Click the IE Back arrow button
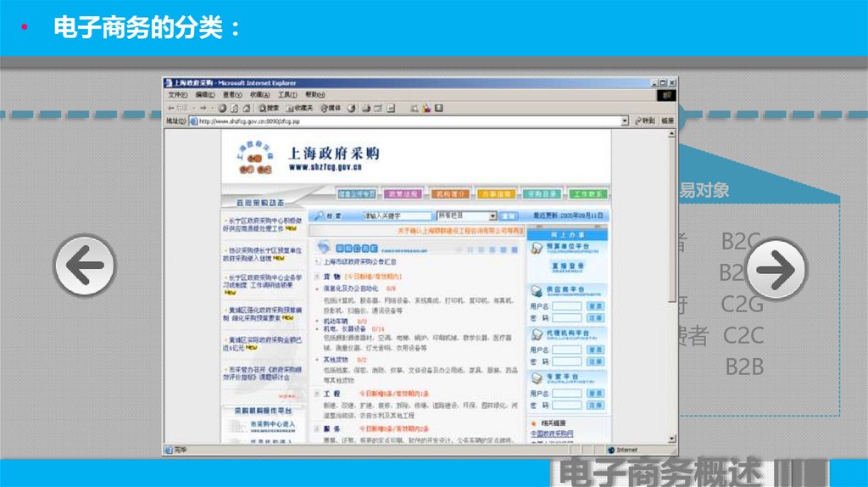The width and height of the screenshot is (868, 487). (171, 109)
